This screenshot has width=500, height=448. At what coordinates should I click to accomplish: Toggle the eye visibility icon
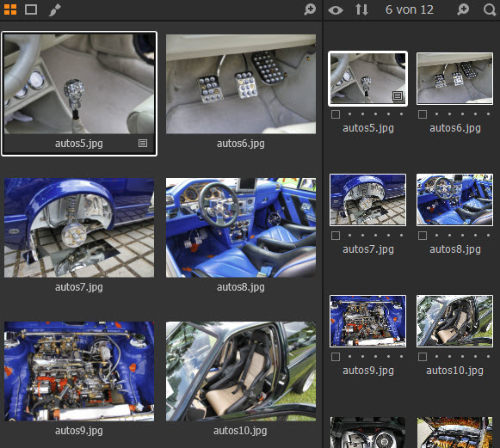tap(335, 10)
